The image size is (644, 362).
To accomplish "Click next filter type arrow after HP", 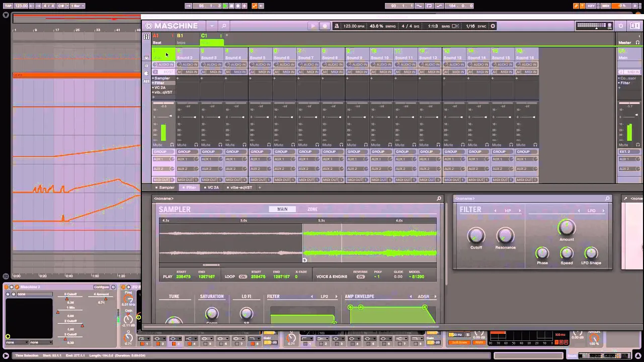I will 520,211.
